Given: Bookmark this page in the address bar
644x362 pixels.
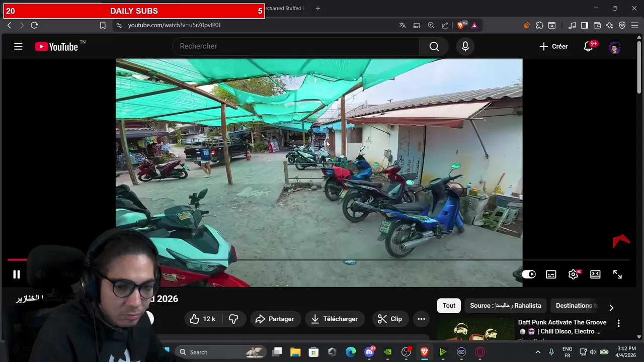Looking at the screenshot, I should point(103,25).
